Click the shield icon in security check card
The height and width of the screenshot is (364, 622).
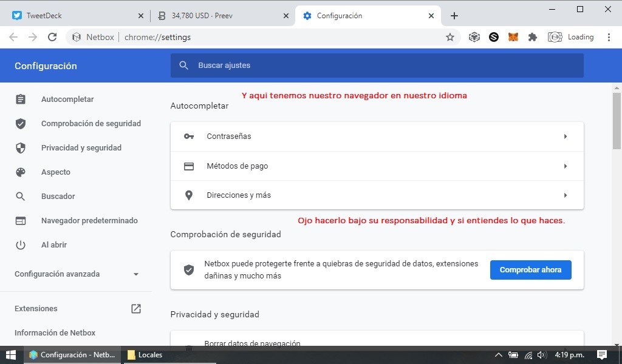point(189,270)
